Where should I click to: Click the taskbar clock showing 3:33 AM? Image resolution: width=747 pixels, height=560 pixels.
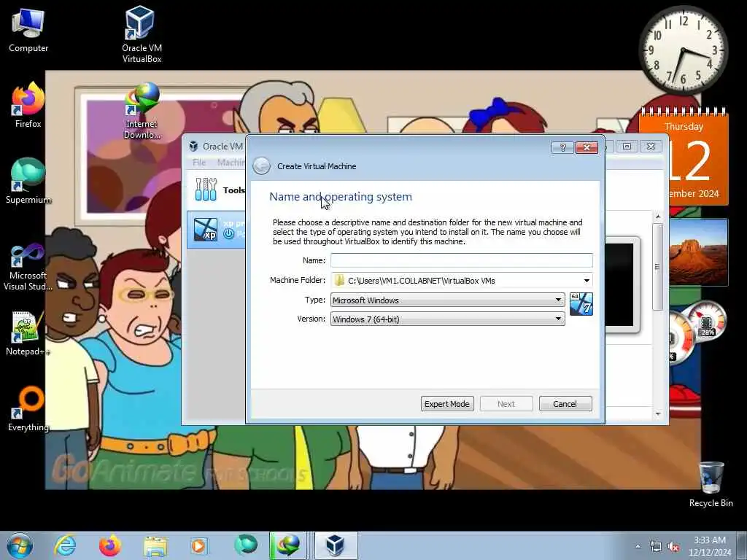pyautogui.click(x=710, y=545)
